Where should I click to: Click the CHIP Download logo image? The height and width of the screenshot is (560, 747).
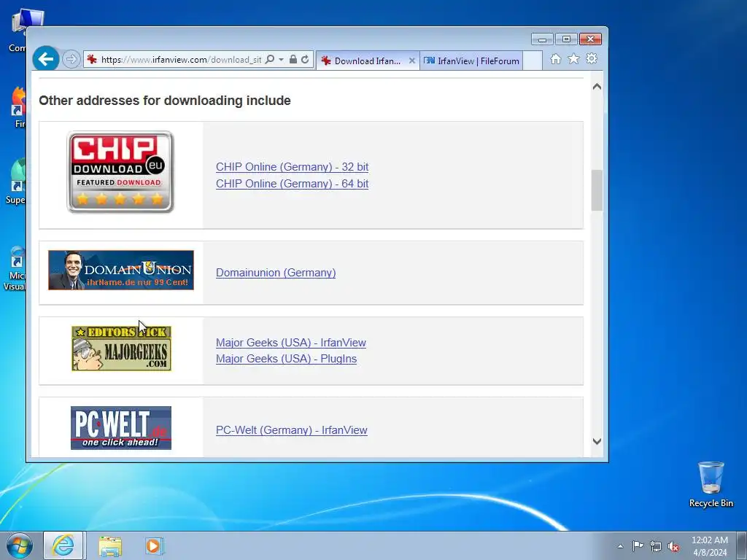point(120,172)
